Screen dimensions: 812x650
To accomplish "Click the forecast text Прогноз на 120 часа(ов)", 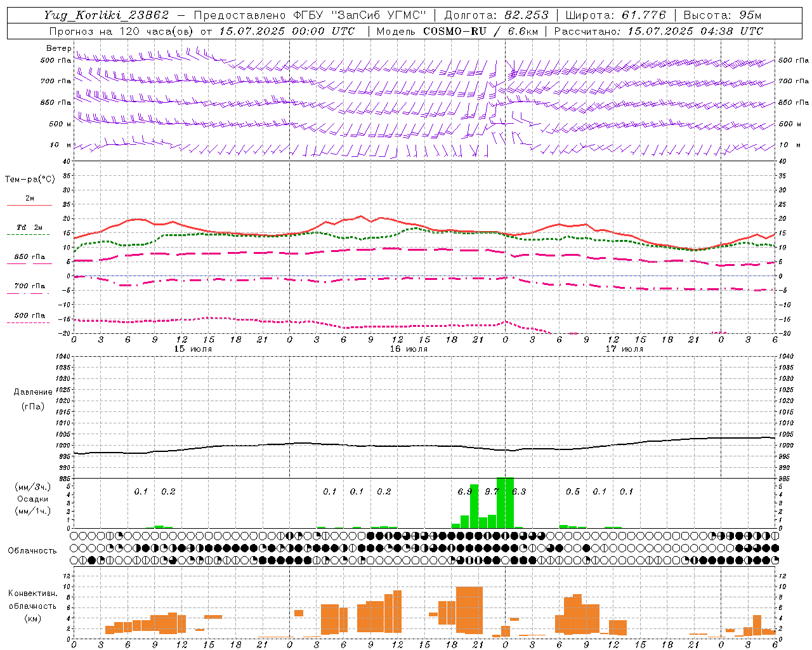I will (122, 31).
